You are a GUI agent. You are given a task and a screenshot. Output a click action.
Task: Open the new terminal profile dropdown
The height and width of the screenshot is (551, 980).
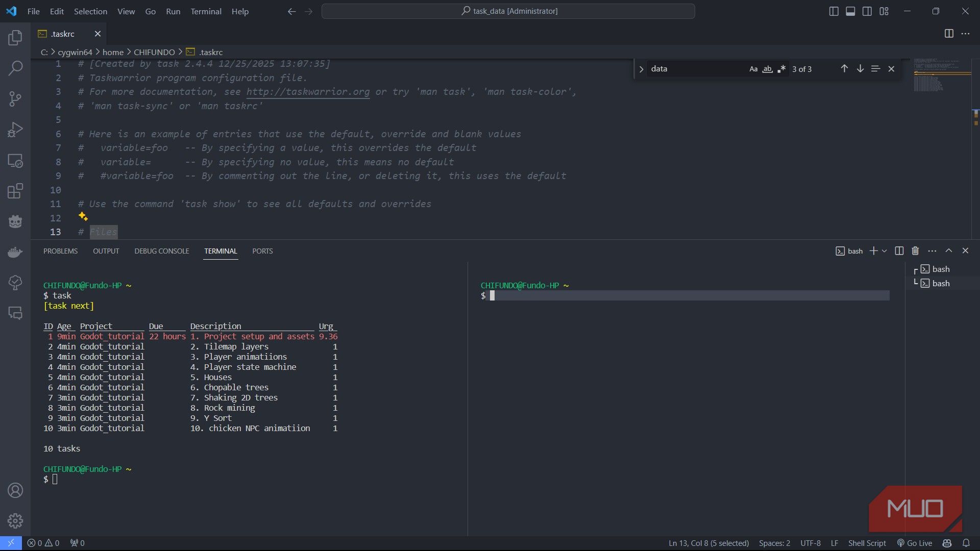click(x=885, y=251)
